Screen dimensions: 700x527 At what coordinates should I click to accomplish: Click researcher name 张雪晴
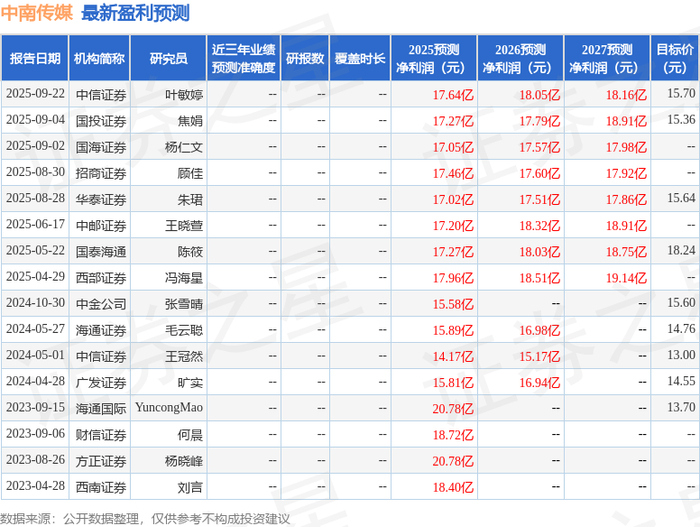pos(184,304)
